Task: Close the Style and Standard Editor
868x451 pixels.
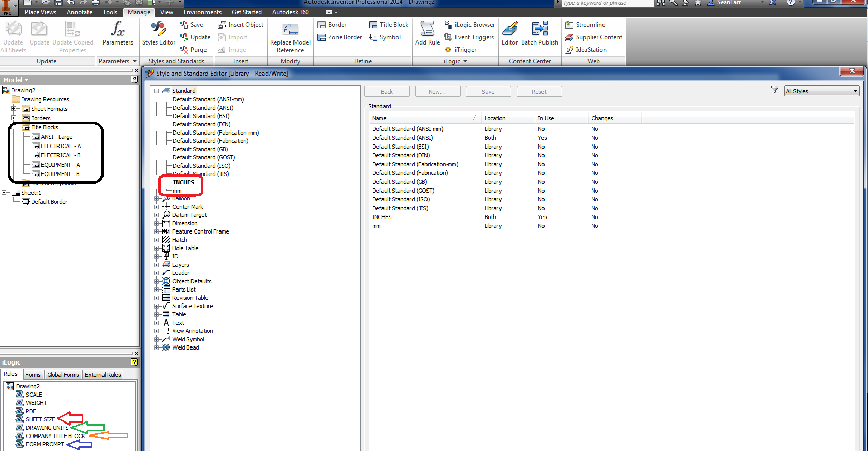Action: 852,71
